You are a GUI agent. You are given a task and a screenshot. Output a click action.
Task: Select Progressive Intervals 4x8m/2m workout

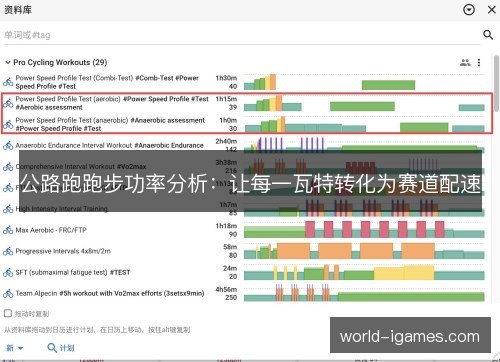(63, 251)
